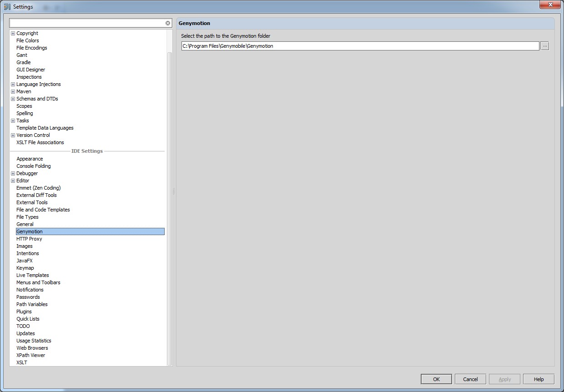Click the Genymotion folder path field
The width and height of the screenshot is (564, 392).
(360, 46)
